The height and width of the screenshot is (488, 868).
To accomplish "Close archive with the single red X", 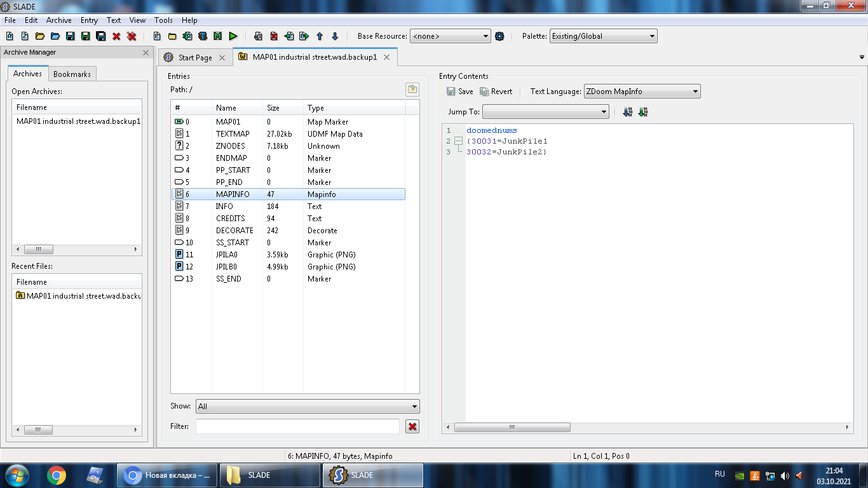I will point(116,36).
